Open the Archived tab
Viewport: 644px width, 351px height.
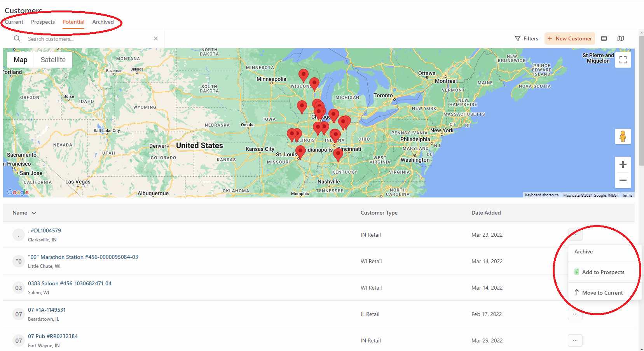(103, 22)
